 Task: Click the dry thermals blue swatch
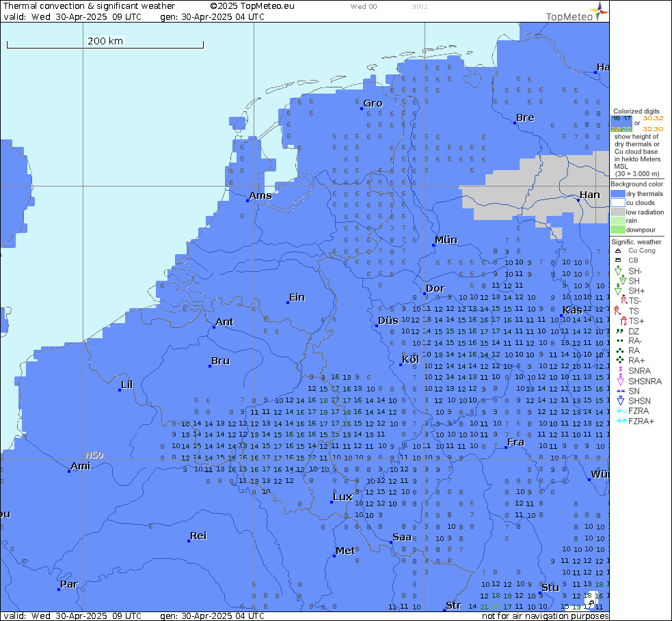tap(617, 193)
